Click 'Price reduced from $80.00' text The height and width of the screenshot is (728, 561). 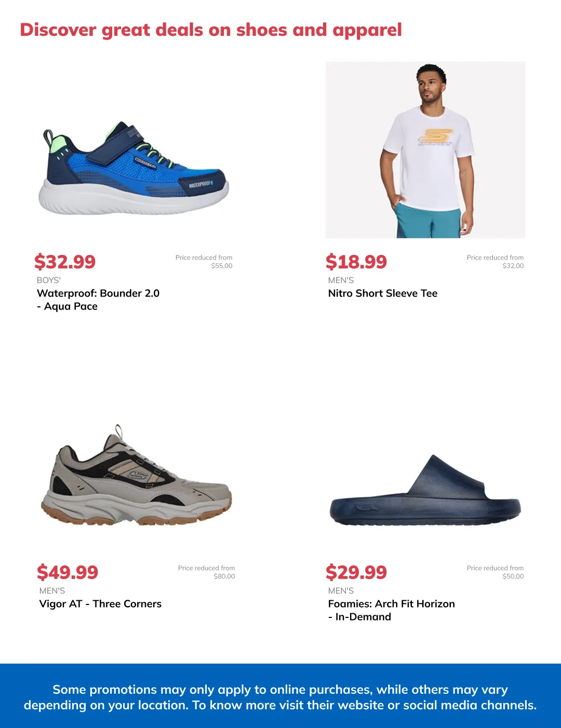206,572
